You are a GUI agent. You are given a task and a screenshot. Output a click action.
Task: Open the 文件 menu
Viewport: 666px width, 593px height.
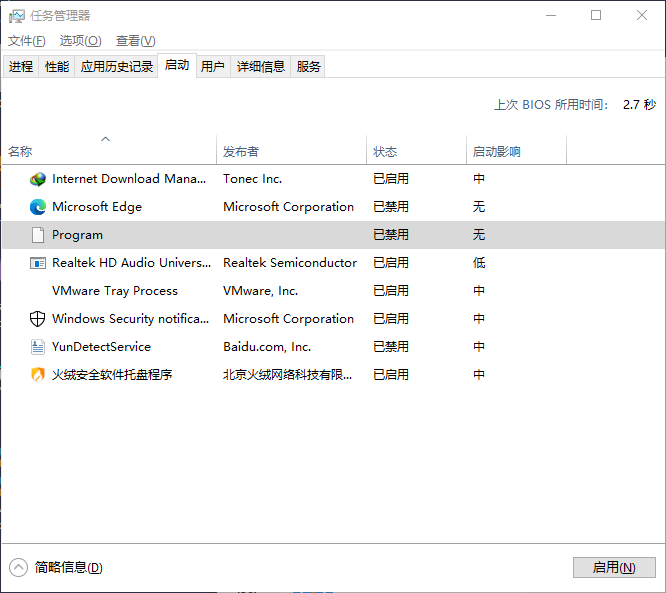[27, 41]
